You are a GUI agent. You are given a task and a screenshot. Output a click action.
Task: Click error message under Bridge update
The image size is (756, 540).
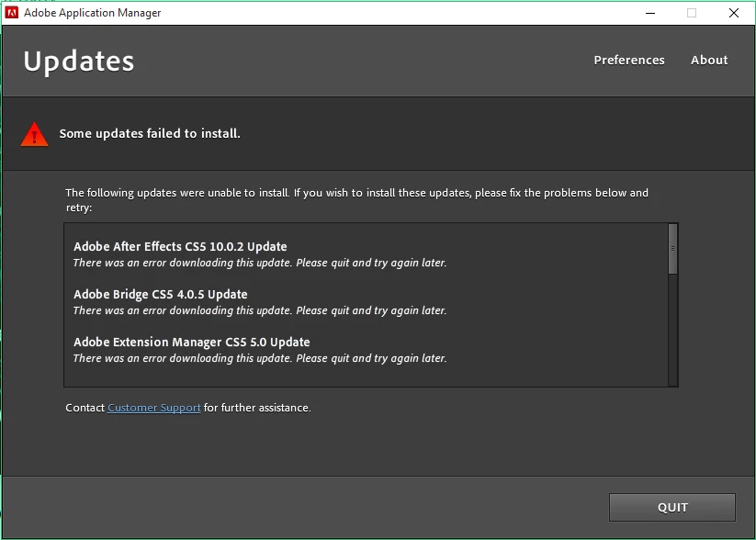[260, 310]
